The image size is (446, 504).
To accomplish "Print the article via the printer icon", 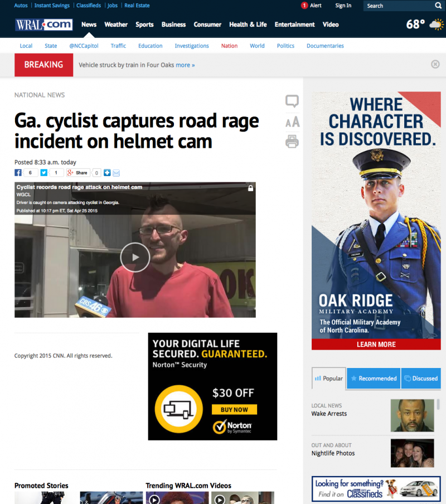I will [x=292, y=142].
